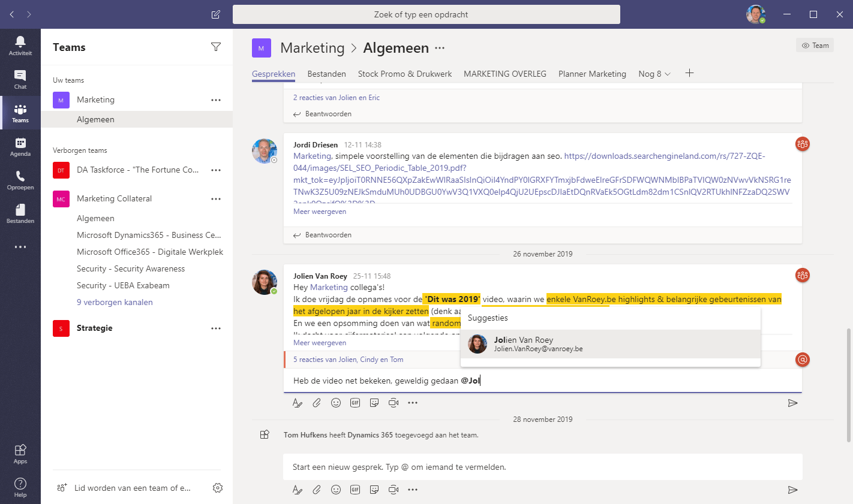Expand Jolien Van Roey's message with Meer weergeven
Screen dimensions: 853x504
pos(320,343)
